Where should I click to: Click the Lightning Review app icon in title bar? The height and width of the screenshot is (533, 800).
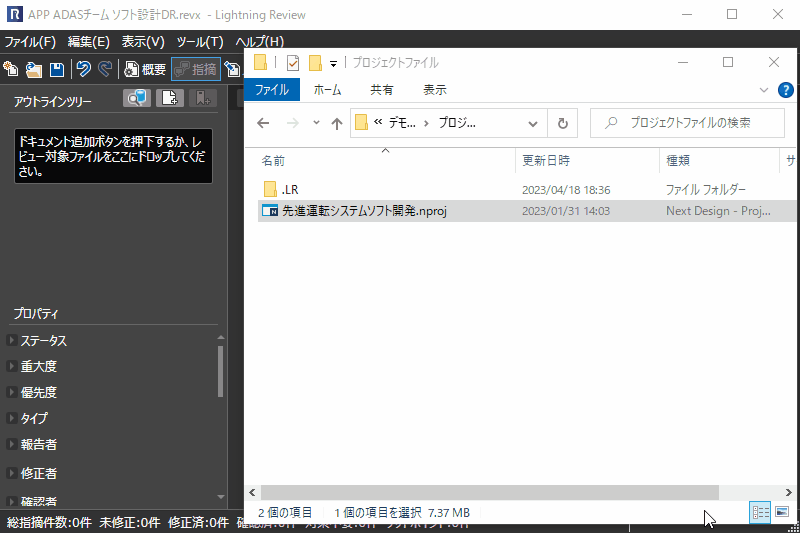point(14,14)
